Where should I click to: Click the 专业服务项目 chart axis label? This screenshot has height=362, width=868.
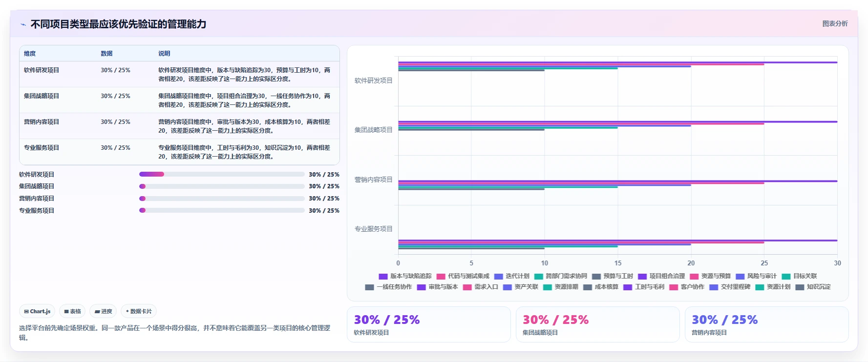[373, 229]
